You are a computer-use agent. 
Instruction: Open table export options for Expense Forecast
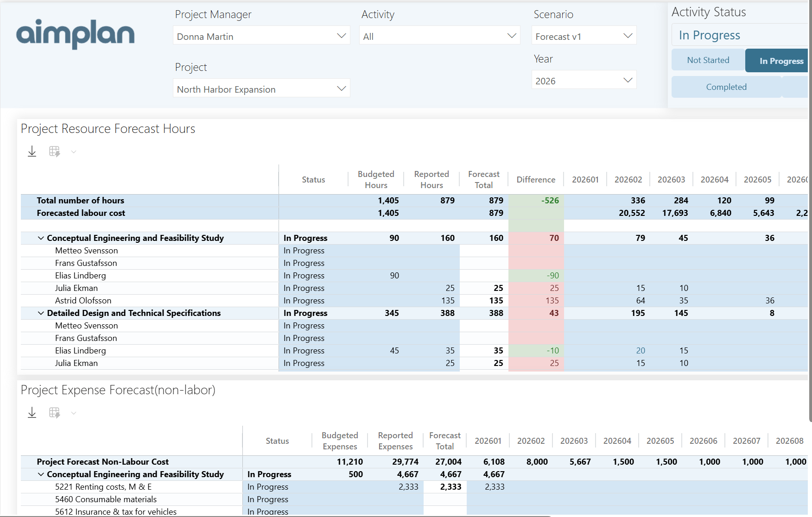tap(55, 413)
